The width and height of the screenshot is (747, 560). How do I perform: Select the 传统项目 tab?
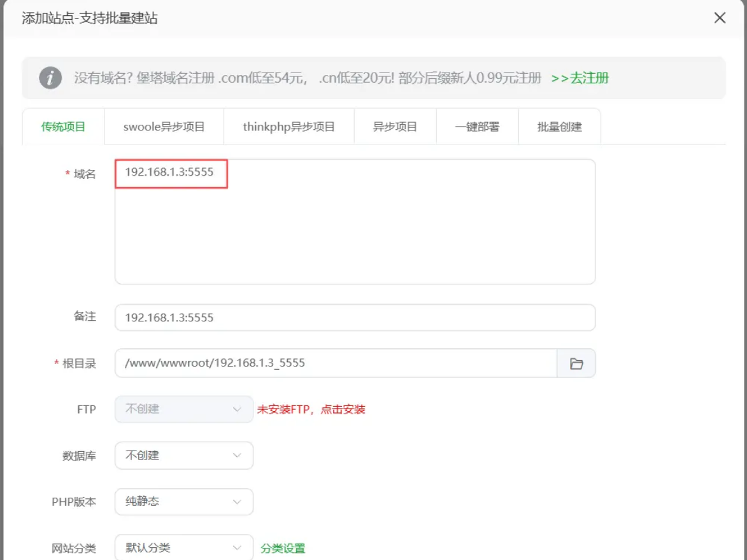pos(63,127)
